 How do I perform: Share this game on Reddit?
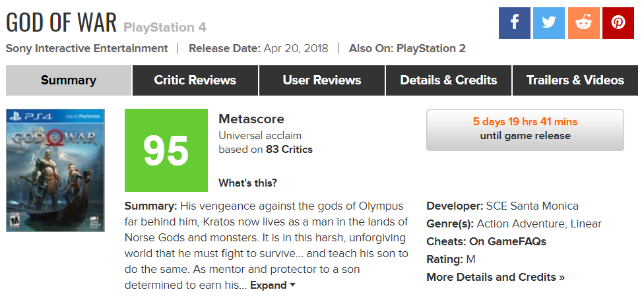[x=583, y=23]
